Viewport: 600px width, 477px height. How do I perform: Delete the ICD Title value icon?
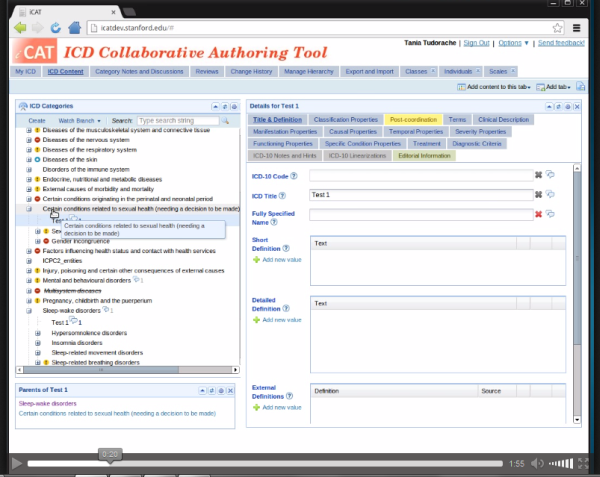pos(538,194)
